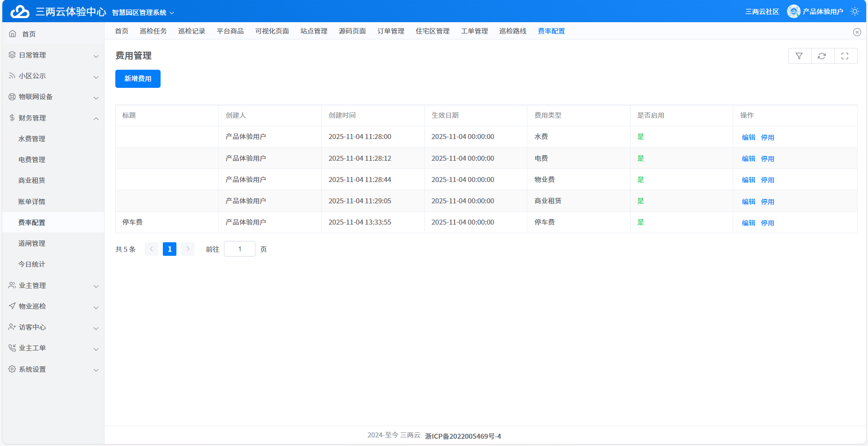868x446 pixels.
Task: Open the 巡检任务 tab
Action: 153,31
